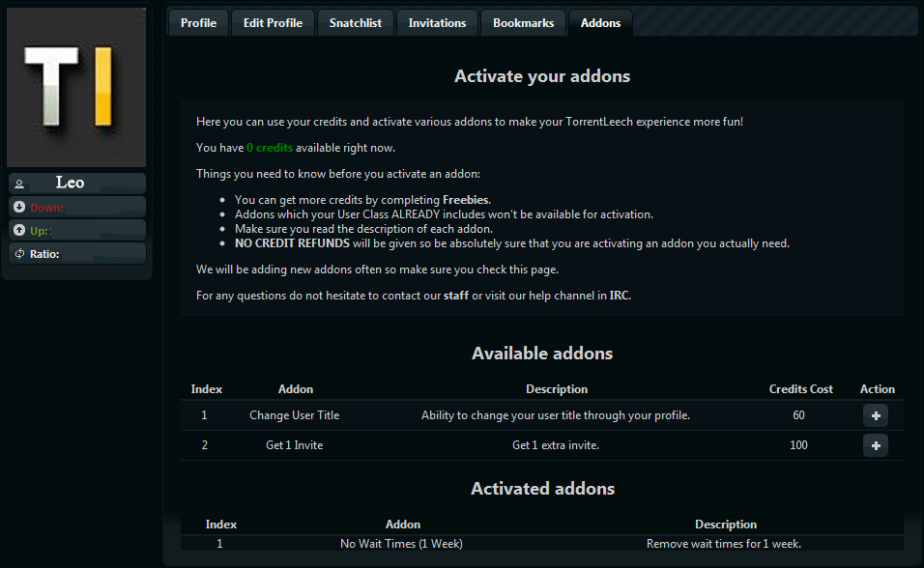Screen dimensions: 924x568
Task: Click the 'Available addons' heading
Action: tap(542, 353)
